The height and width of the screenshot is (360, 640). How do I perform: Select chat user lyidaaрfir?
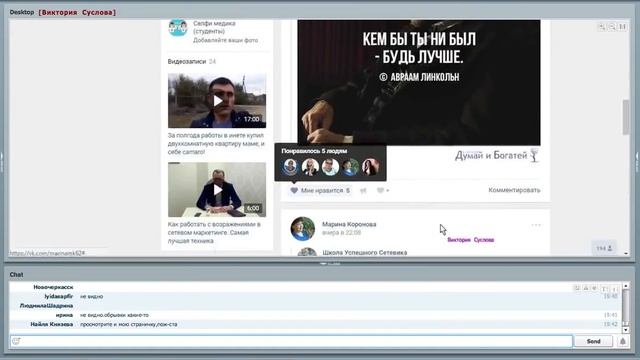[x=59, y=296]
